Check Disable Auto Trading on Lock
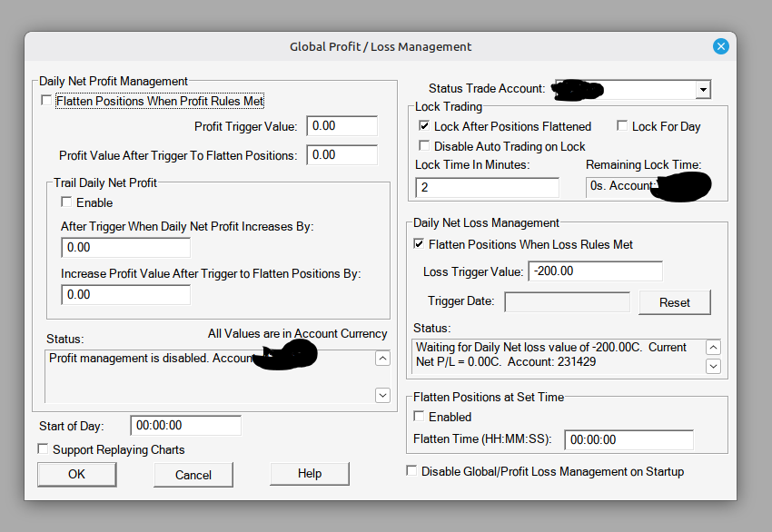This screenshot has width=772, height=532. [x=424, y=145]
